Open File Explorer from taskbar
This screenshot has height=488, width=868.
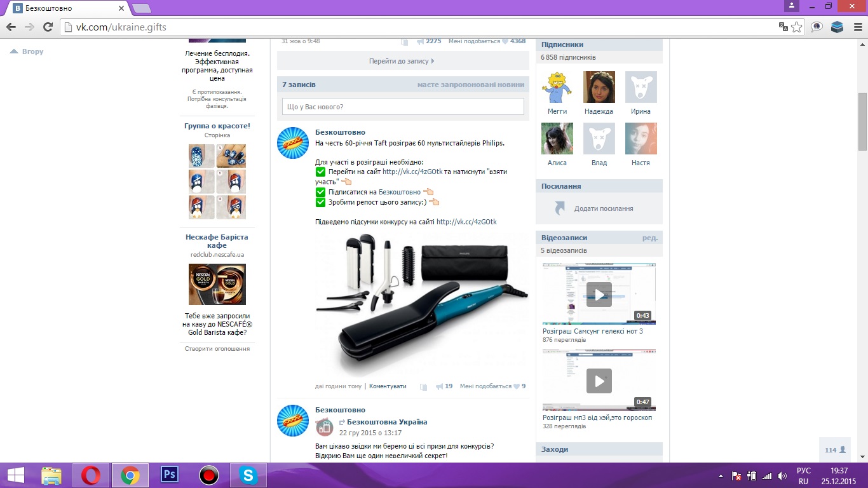(x=51, y=475)
